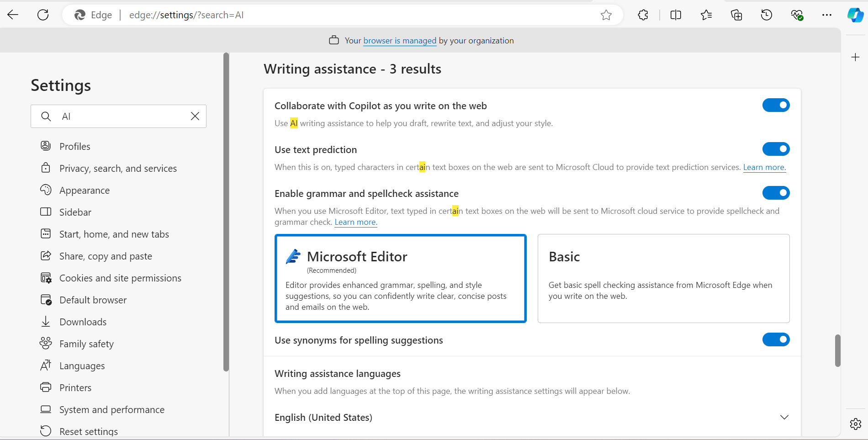Turn off Use text prediction
The height and width of the screenshot is (440, 868).
[x=776, y=149]
